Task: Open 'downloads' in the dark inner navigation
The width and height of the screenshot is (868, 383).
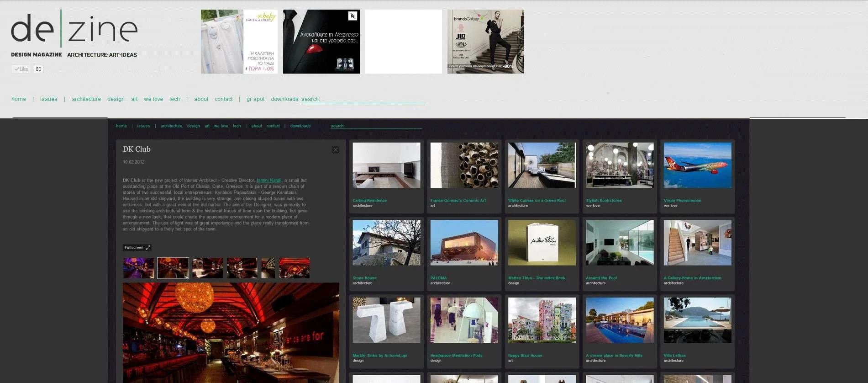Action: pyautogui.click(x=300, y=126)
